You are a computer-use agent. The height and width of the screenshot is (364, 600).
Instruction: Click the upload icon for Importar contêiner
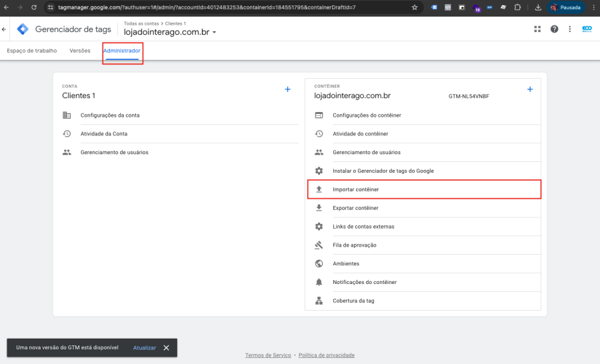coord(319,189)
